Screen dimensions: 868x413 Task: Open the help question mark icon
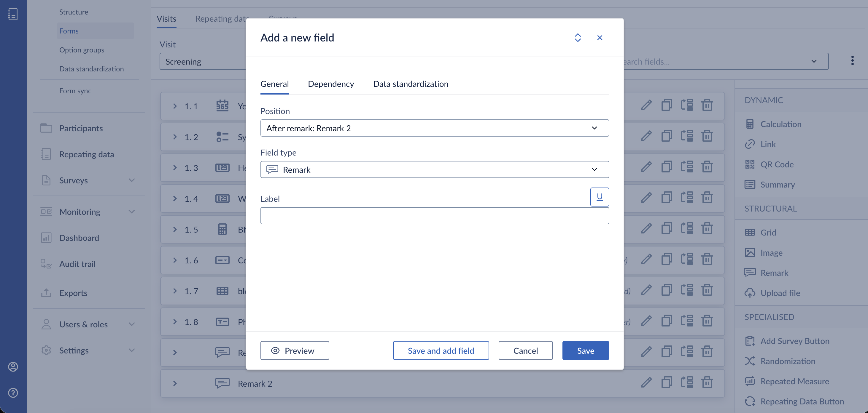[x=13, y=393]
